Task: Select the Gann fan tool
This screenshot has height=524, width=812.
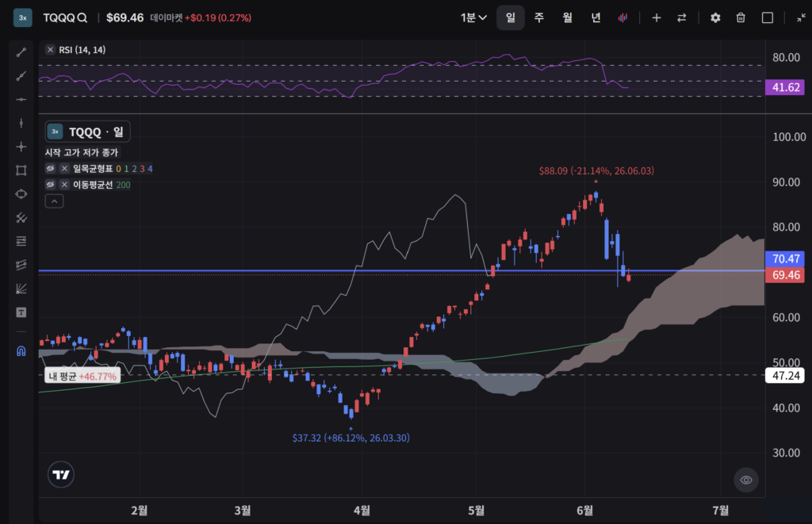Action: 21,289
